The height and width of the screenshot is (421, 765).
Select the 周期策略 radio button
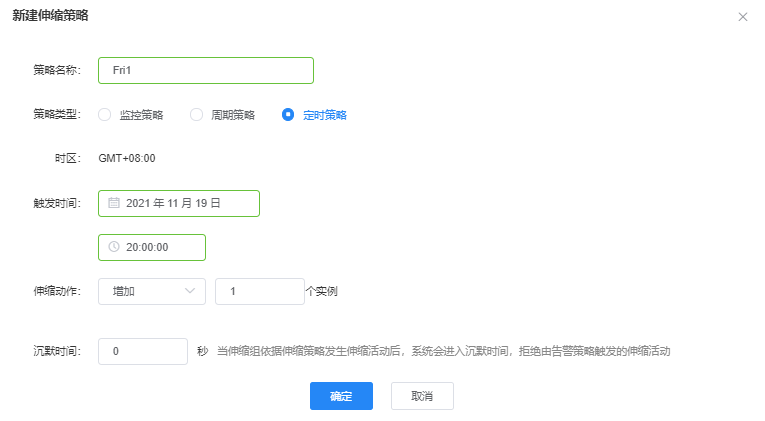point(197,115)
